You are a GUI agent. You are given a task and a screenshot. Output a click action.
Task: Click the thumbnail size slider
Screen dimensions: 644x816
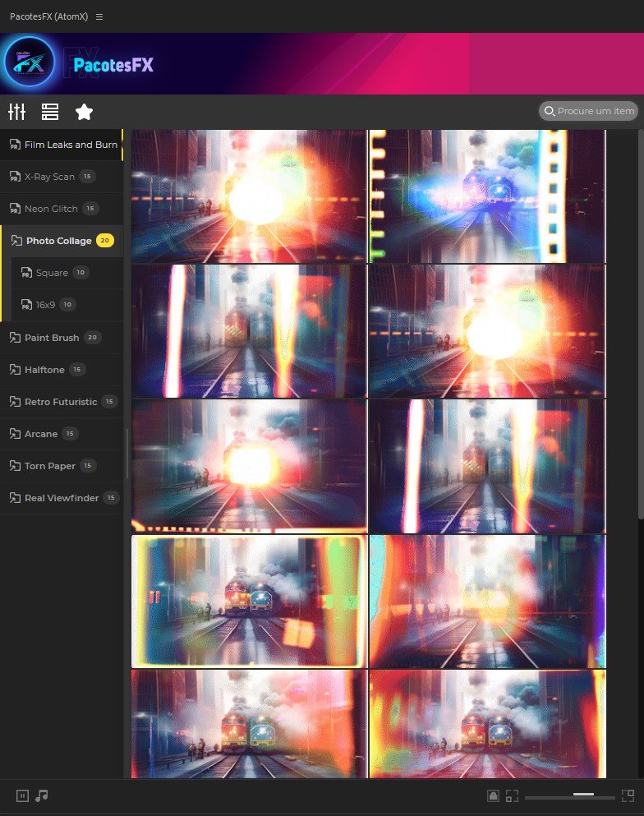coord(570,795)
